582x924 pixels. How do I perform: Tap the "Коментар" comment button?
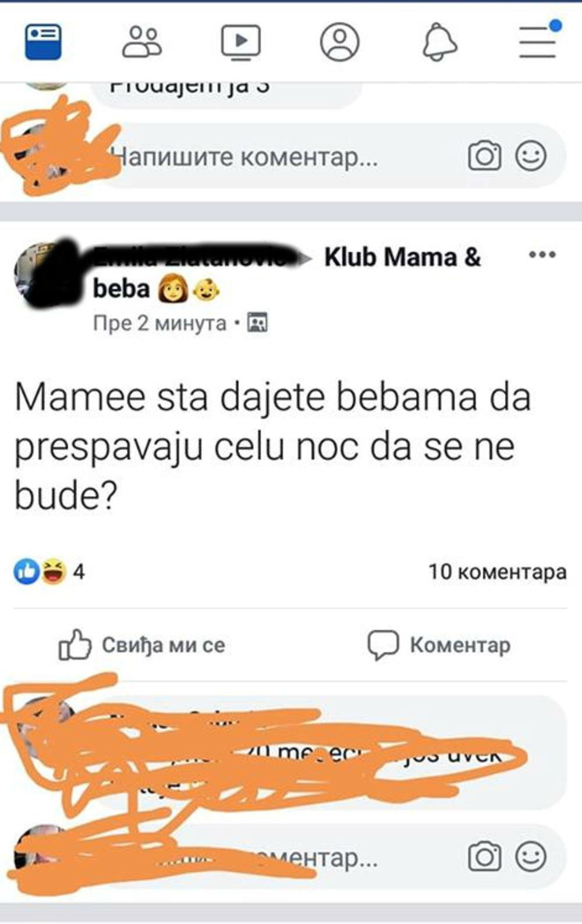pyautogui.click(x=439, y=645)
